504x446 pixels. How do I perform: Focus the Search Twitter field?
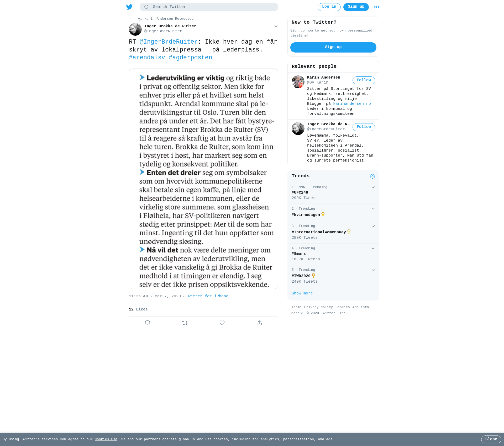pyautogui.click(x=209, y=7)
